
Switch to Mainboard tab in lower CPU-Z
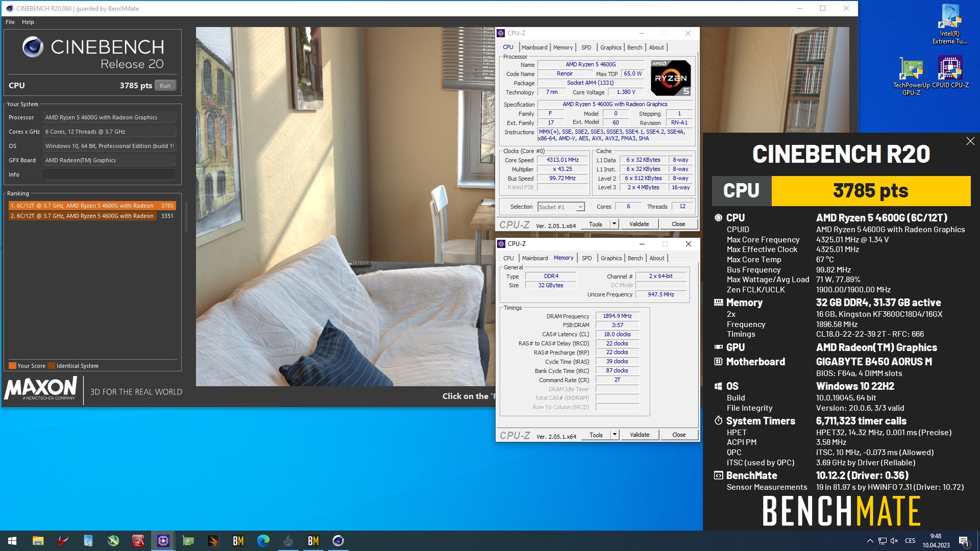[x=535, y=258]
